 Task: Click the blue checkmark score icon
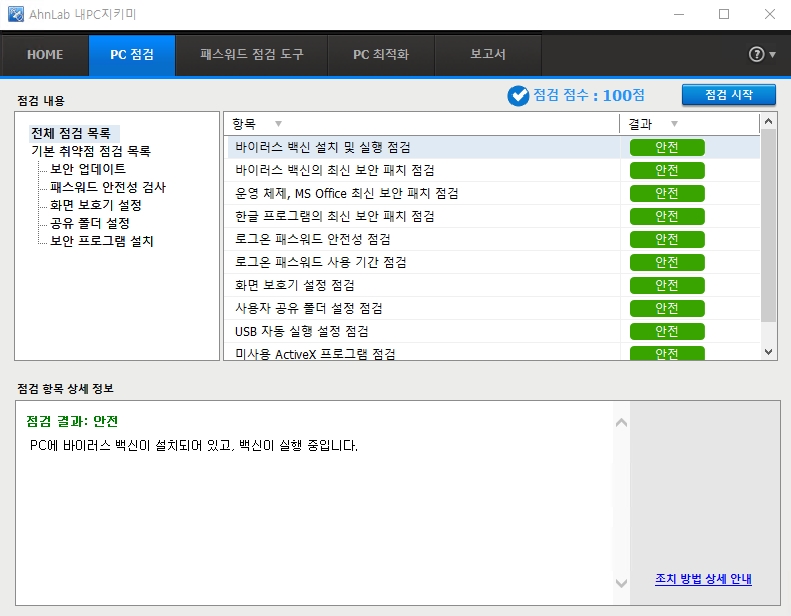(x=518, y=95)
